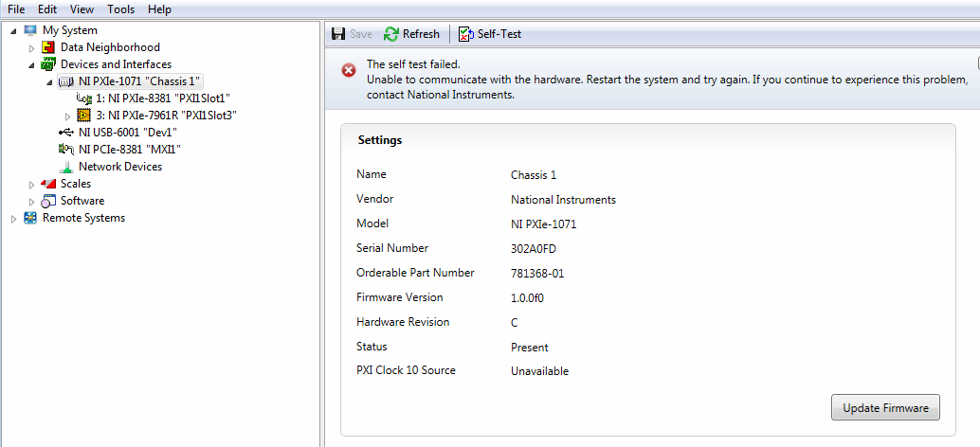
Task: Select Scales in the tree
Action: coord(76,184)
